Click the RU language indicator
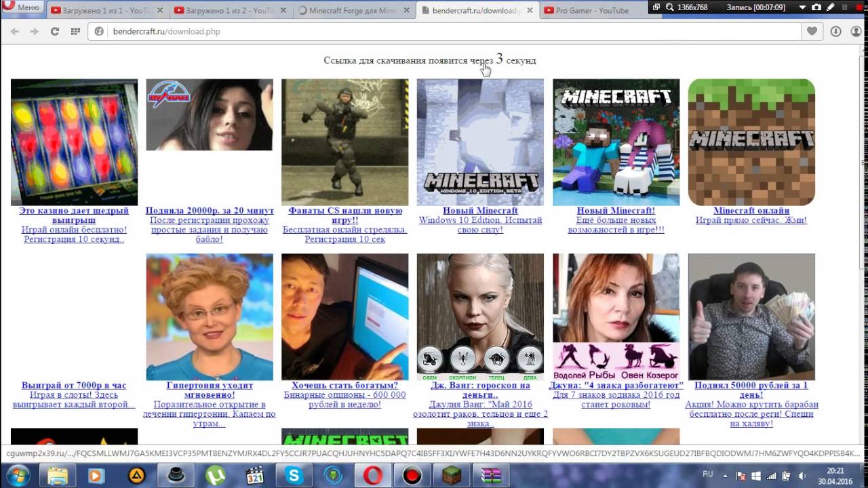 pyautogui.click(x=708, y=474)
